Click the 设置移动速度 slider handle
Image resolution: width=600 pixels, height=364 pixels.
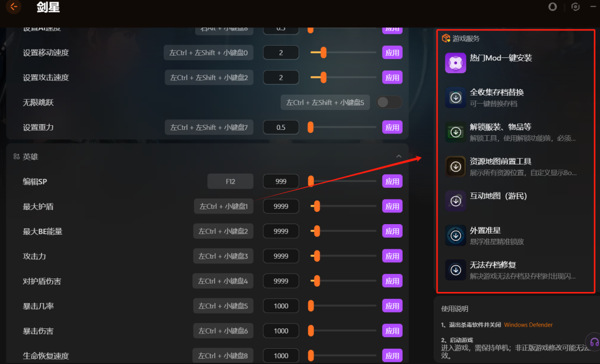tap(323, 53)
